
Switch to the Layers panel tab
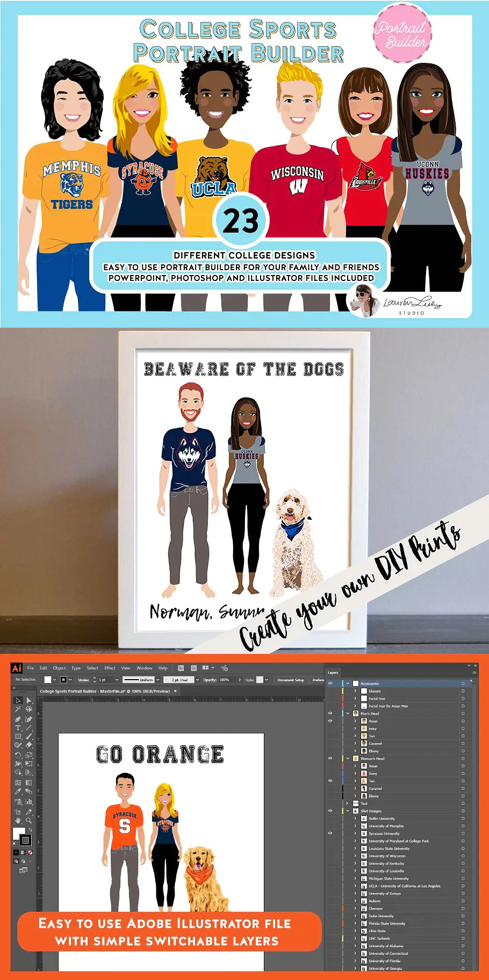click(333, 672)
